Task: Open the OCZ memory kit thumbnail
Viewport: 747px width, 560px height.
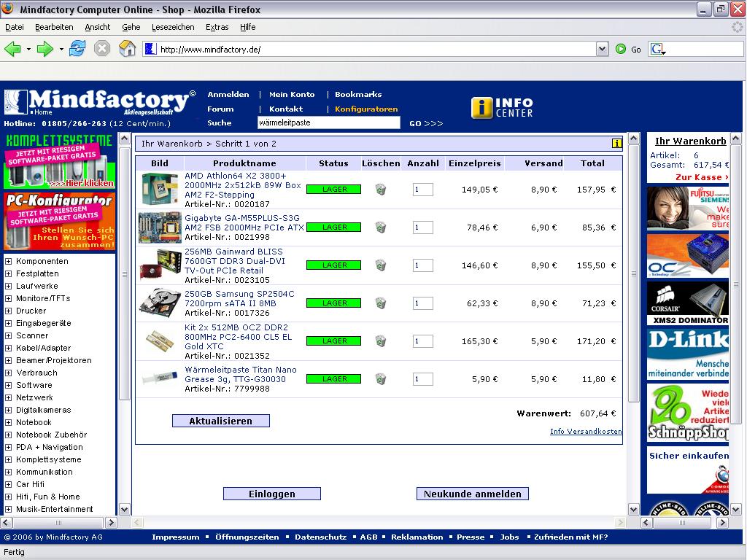Action: (x=160, y=341)
